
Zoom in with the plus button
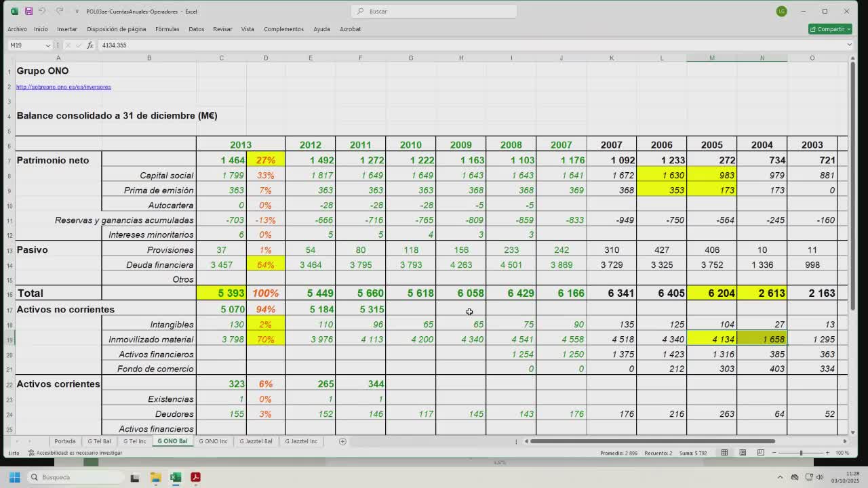click(x=827, y=453)
